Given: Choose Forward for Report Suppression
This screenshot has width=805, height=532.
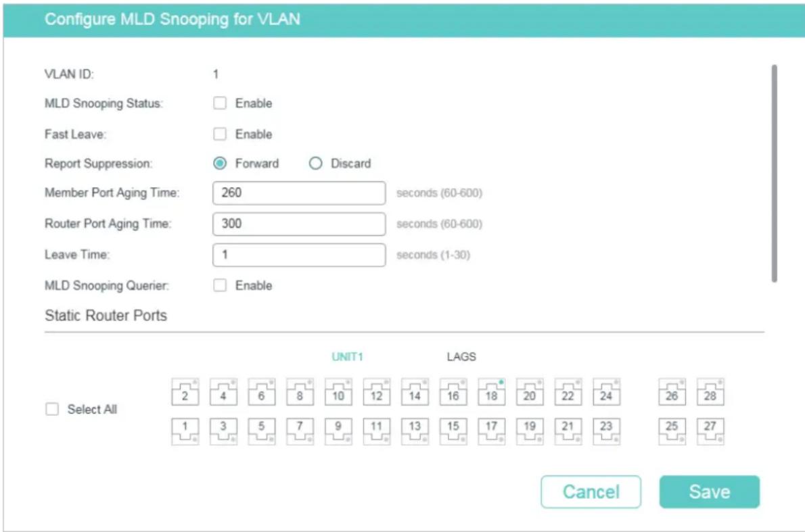Looking at the screenshot, I should pyautogui.click(x=220, y=163).
